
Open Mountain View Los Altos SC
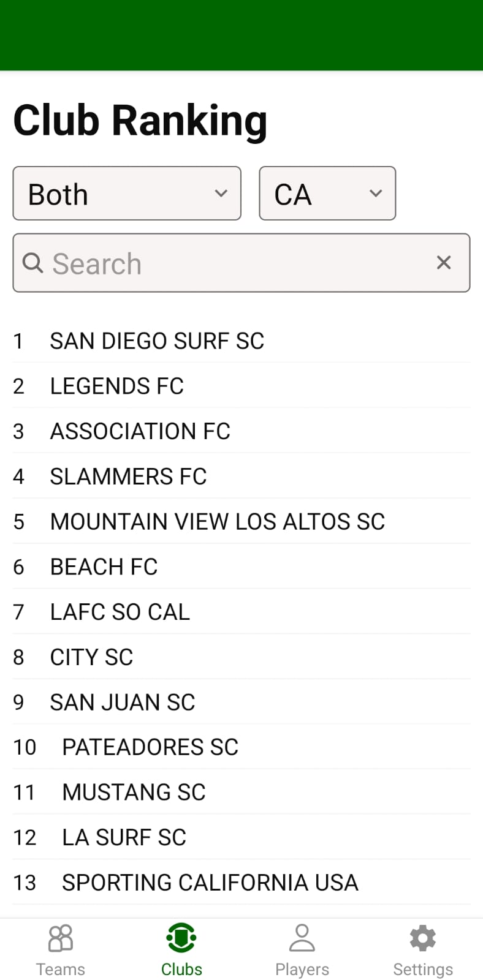point(217,522)
